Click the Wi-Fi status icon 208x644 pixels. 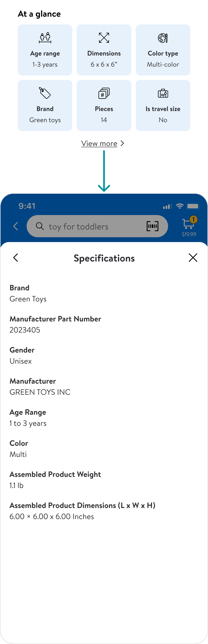click(180, 206)
